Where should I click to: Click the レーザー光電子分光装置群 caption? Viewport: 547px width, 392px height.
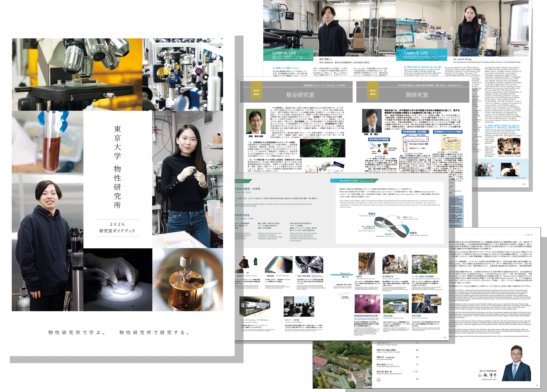coord(425,278)
